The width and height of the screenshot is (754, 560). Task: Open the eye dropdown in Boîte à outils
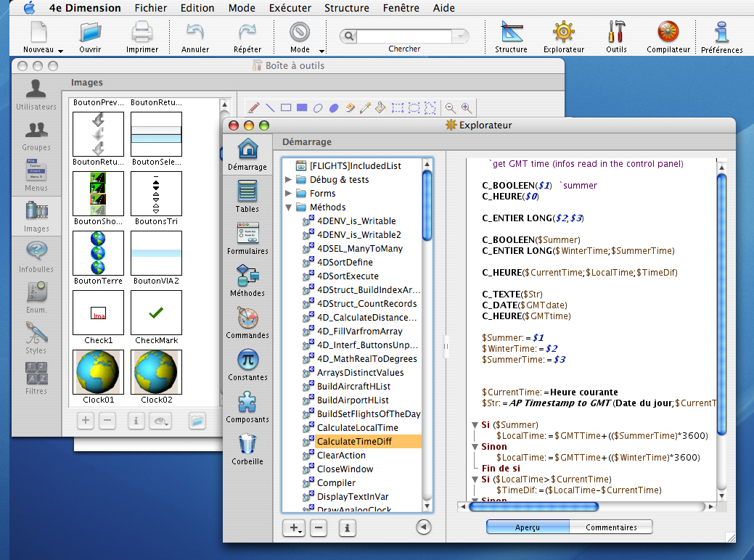160,421
